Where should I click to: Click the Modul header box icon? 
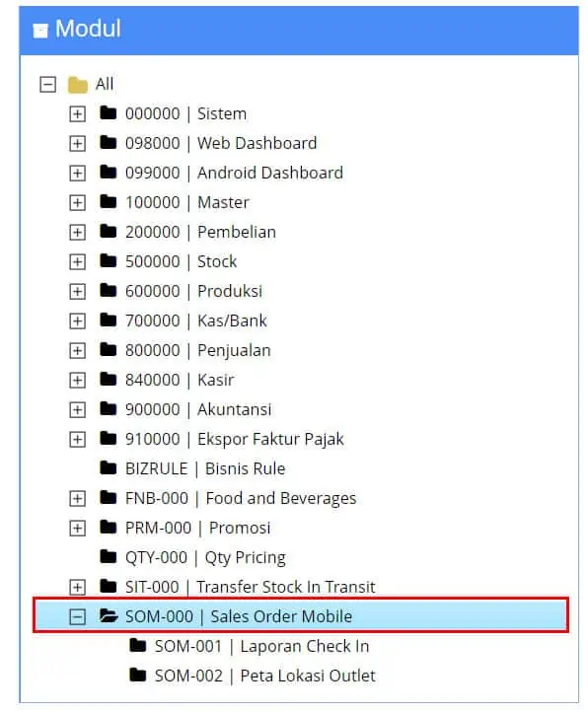coord(40,31)
